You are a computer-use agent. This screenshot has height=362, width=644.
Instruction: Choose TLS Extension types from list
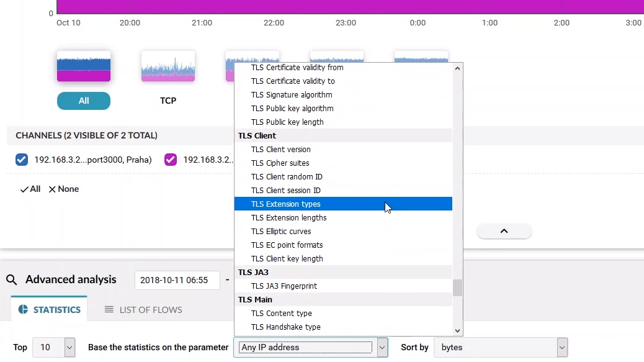pyautogui.click(x=285, y=204)
